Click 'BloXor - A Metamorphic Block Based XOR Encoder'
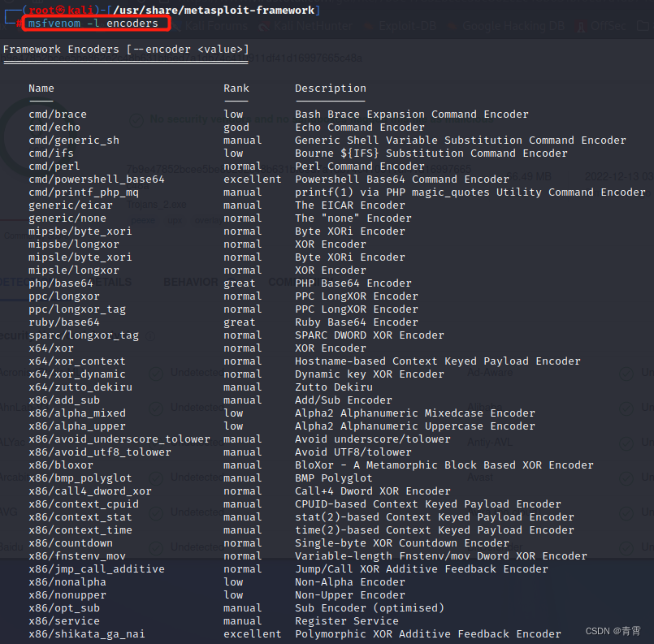Image resolution: width=654 pixels, height=644 pixels. click(x=444, y=465)
